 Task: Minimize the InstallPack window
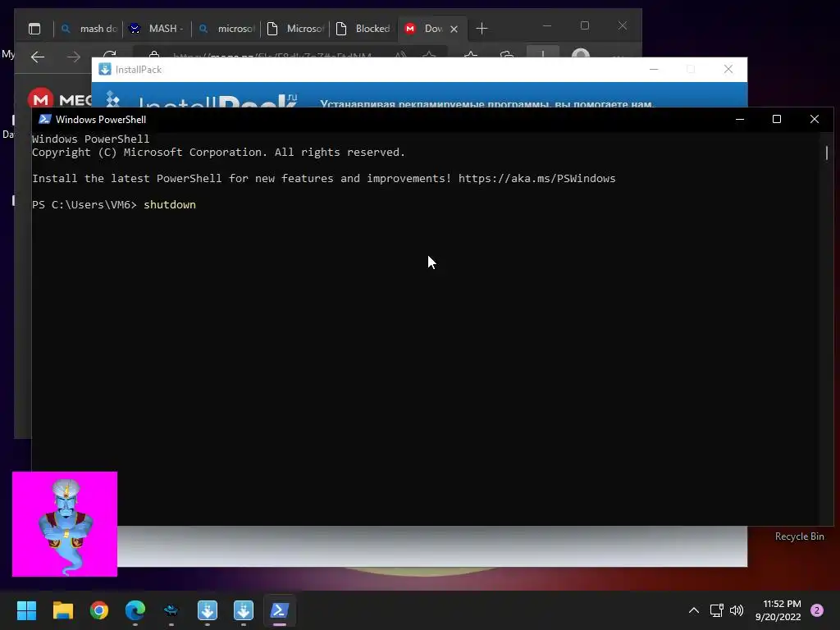654,69
